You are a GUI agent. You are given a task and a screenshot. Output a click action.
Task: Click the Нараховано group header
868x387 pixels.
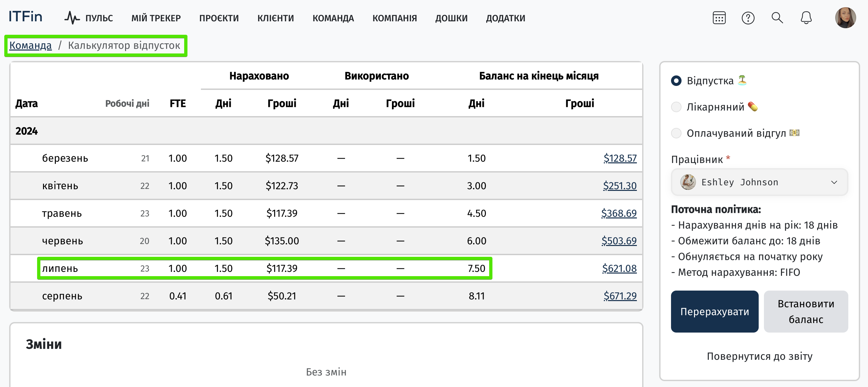pos(259,76)
